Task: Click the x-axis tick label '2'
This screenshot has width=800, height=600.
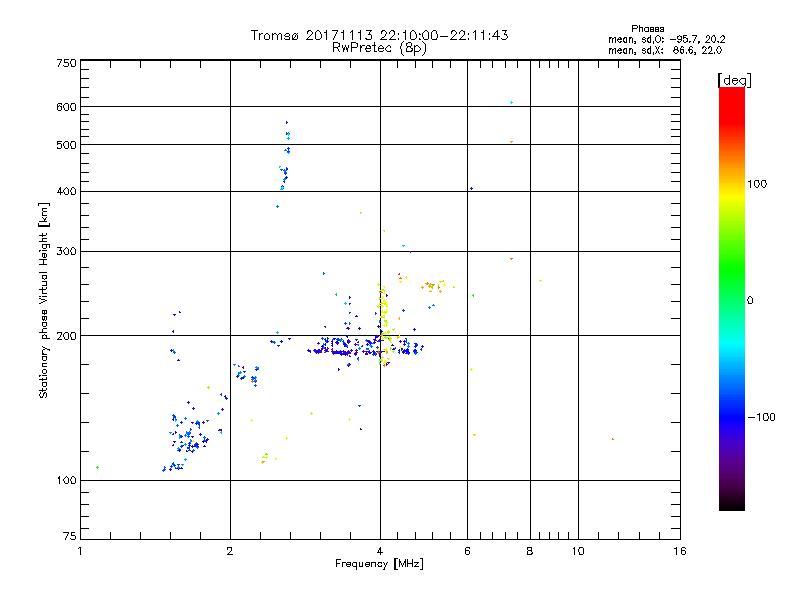Action: (230, 551)
